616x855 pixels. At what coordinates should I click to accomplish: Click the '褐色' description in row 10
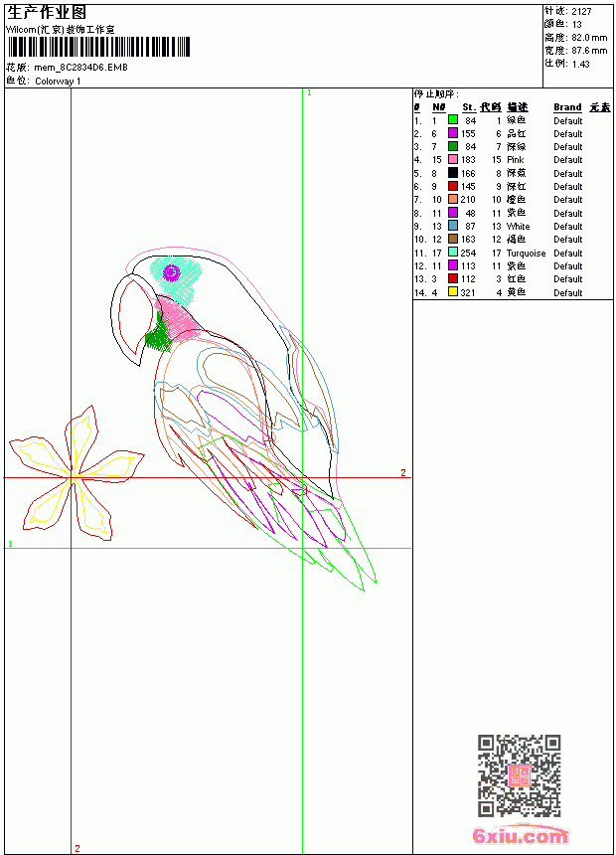click(517, 239)
